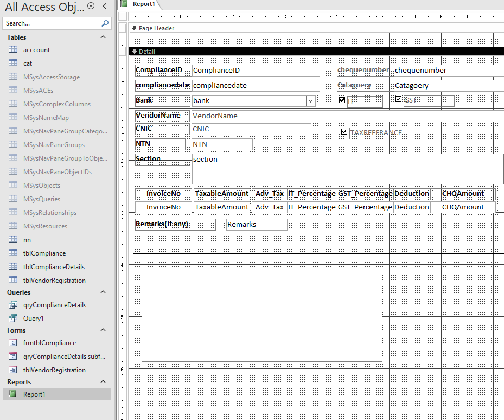504x420 pixels.
Task: Click the cat table icon
Action: 13,63
